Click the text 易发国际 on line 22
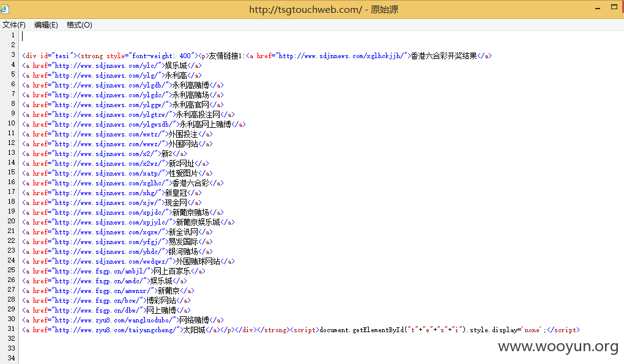This screenshot has width=624, height=364. pyautogui.click(x=183, y=242)
